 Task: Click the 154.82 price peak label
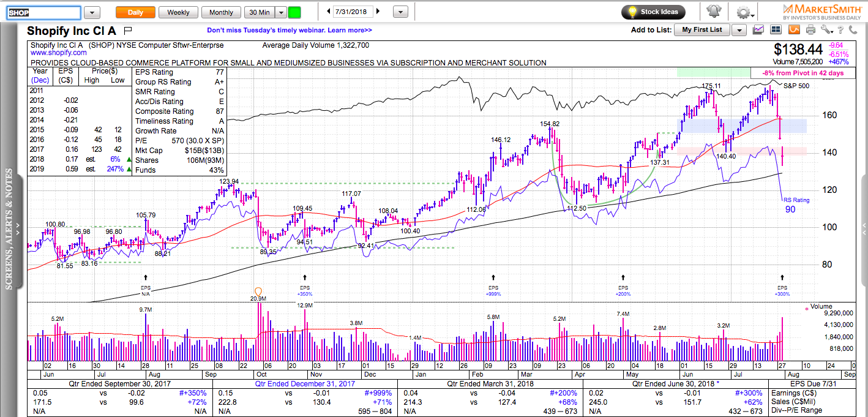(x=550, y=124)
